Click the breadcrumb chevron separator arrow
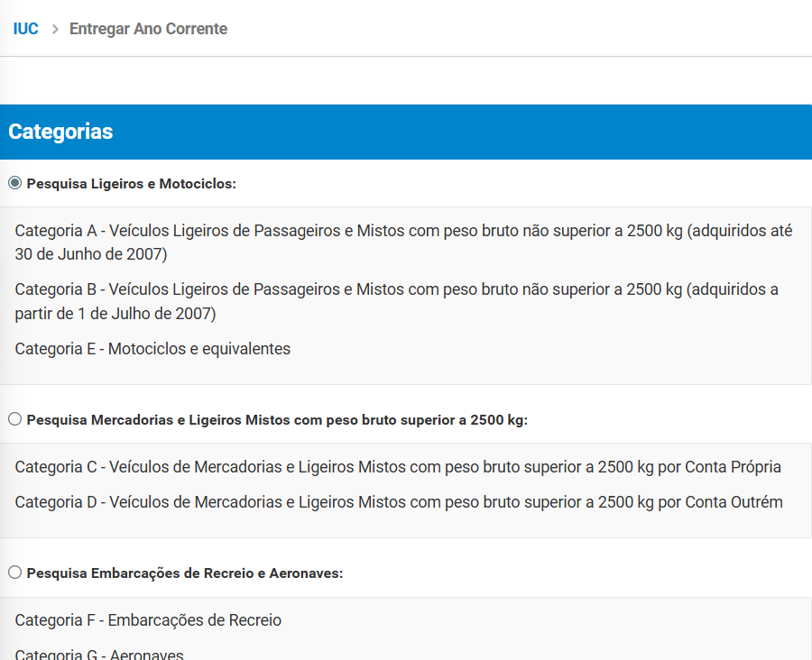Screen dimensions: 812x660 click(54, 29)
